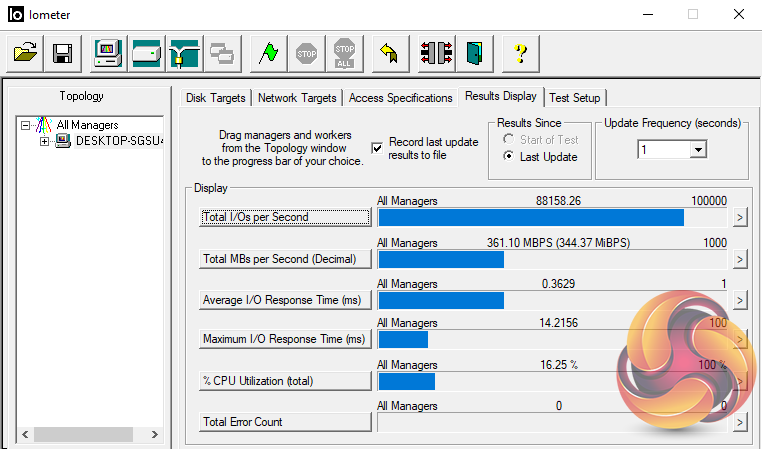Start tests with the green flag
762x449 pixels.
268,53
